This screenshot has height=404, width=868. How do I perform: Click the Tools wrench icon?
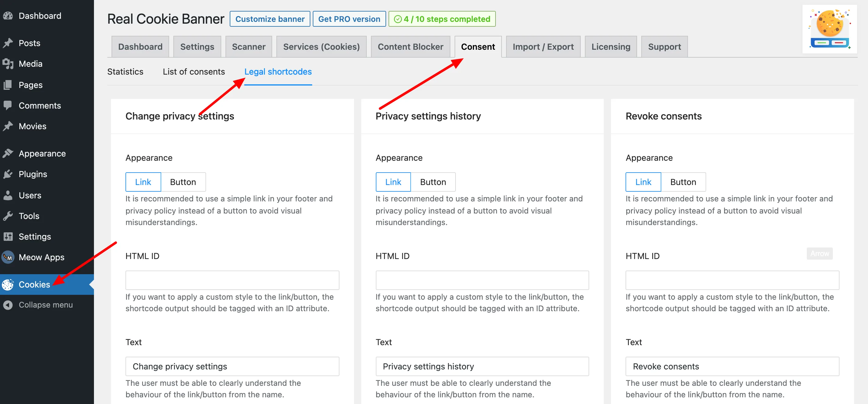coord(8,216)
